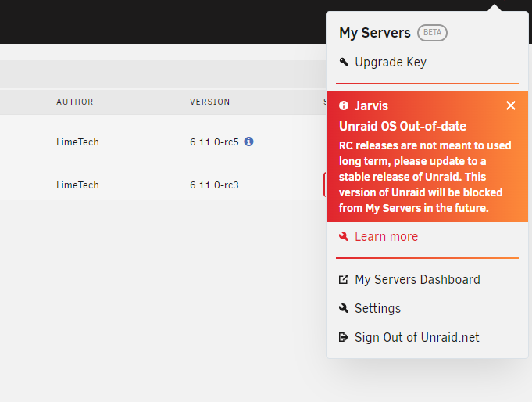Image resolution: width=532 pixels, height=402 pixels.
Task: Sign Out of Unraid.net
Action: point(417,337)
